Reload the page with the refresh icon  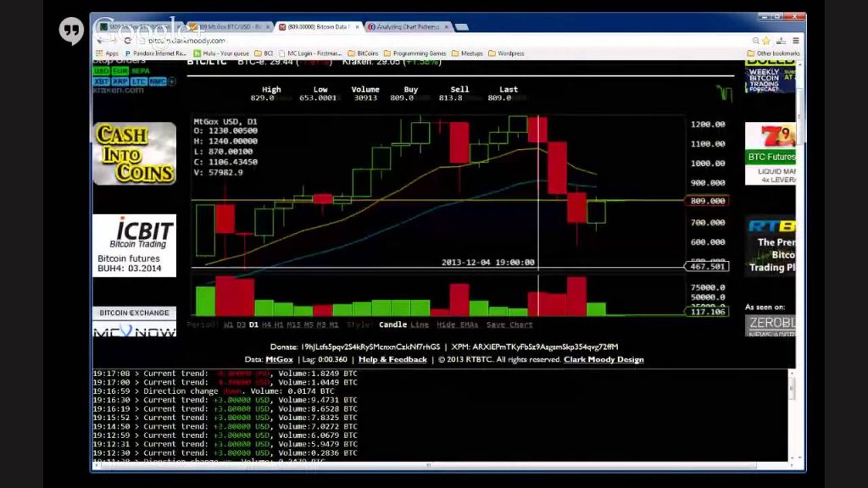point(127,41)
